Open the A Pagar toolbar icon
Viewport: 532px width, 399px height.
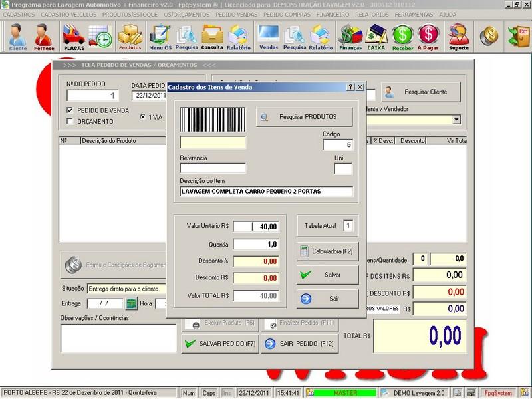428,37
